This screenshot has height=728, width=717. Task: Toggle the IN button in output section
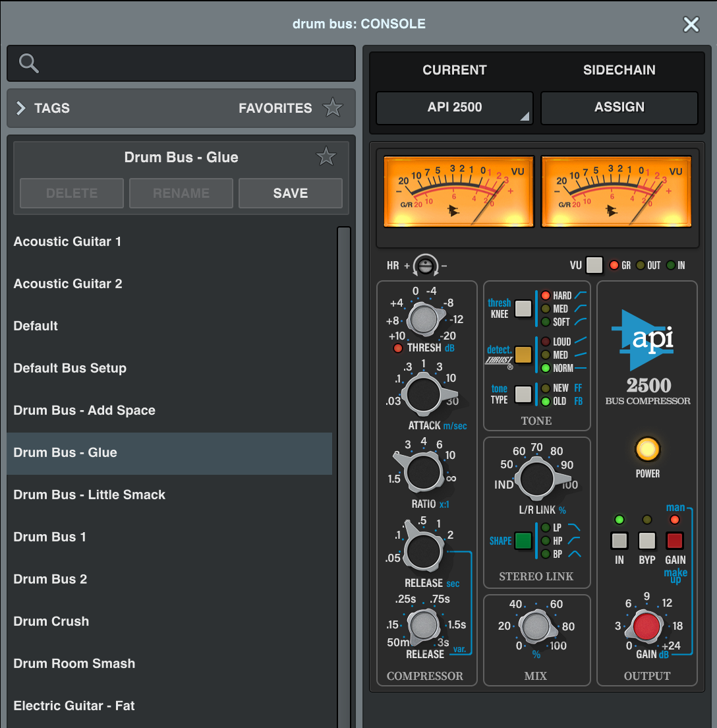pos(619,541)
